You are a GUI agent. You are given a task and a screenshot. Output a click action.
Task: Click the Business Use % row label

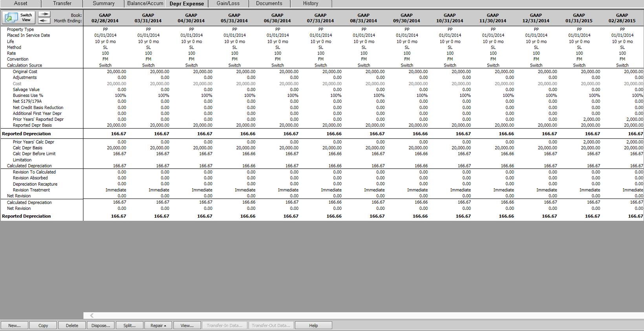[x=28, y=95]
